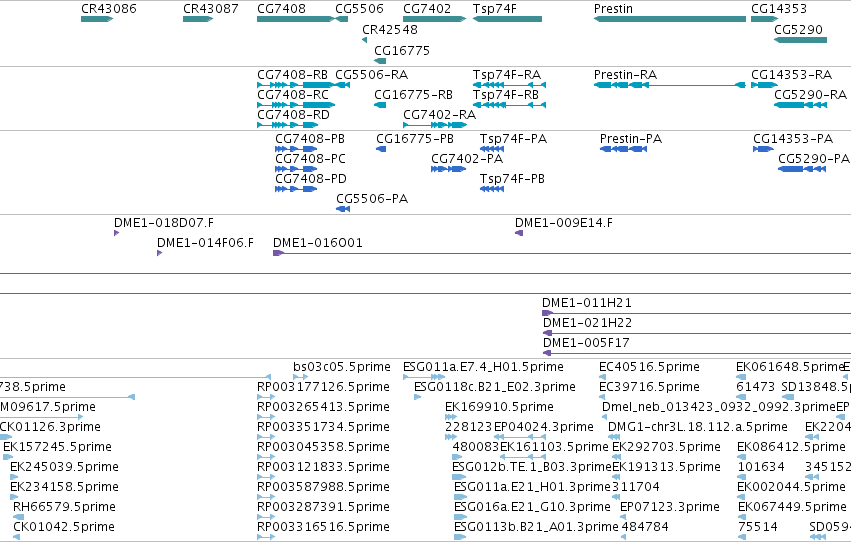Select transcript CG7408-RB
The height and width of the screenshot is (542, 851).
296,85
